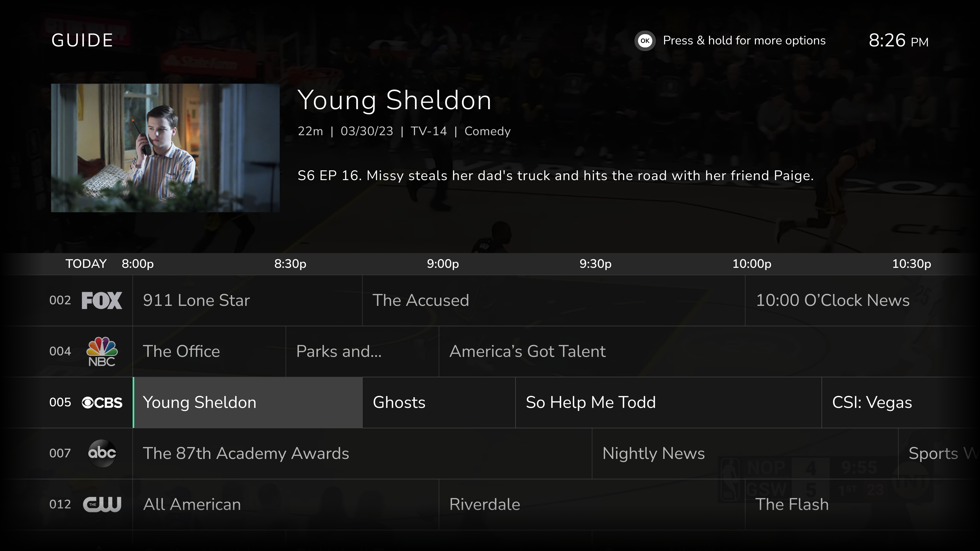Pick The 87th Academy Awards program
Image resolution: width=980 pixels, height=551 pixels.
click(x=362, y=453)
